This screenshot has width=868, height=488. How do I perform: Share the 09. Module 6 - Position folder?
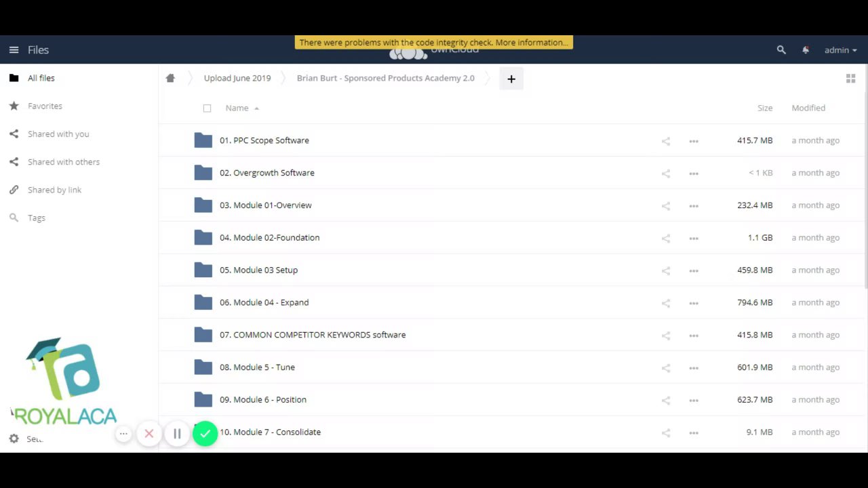coord(666,400)
